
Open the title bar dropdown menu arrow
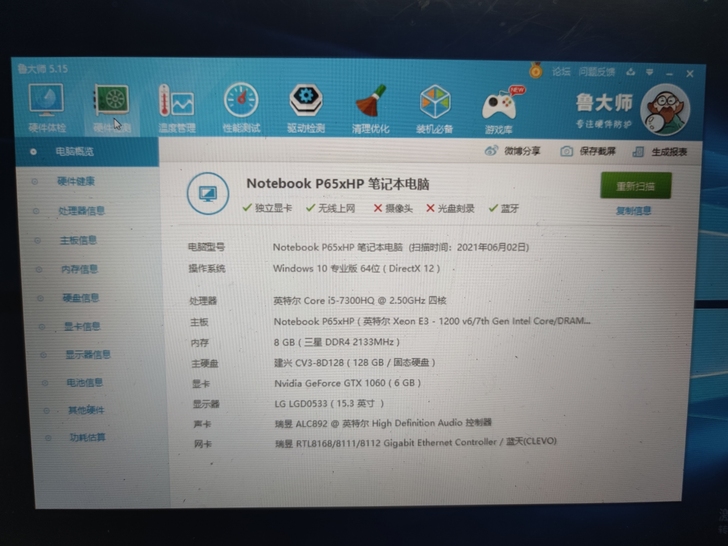(650, 72)
